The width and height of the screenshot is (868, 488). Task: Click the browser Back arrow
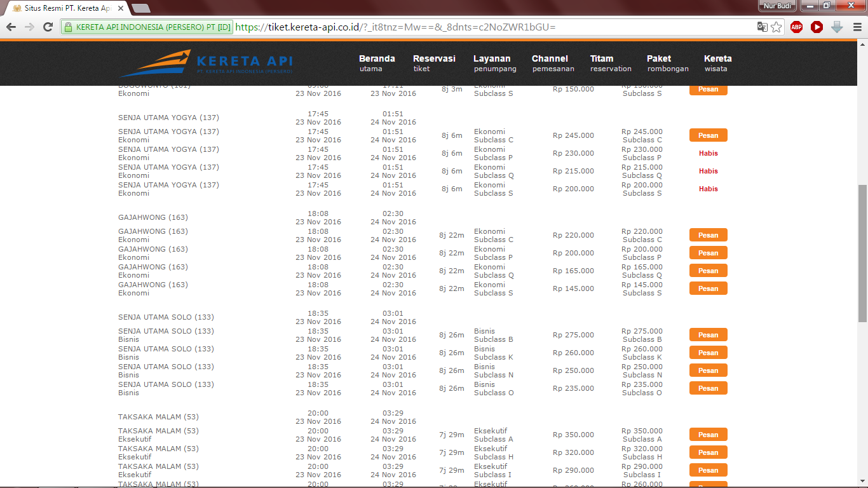coord(11,27)
